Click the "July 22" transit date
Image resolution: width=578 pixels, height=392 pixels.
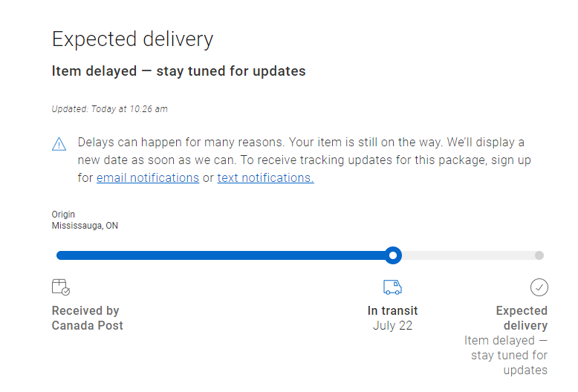392,325
